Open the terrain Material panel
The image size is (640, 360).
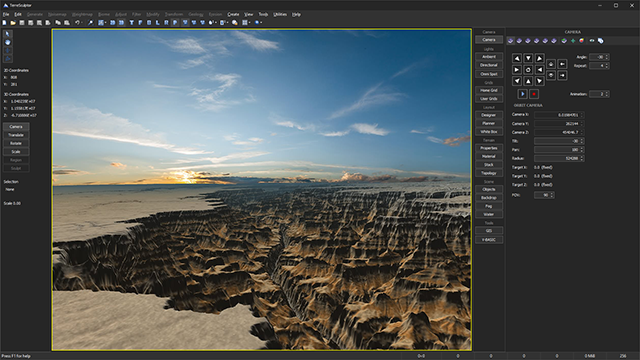point(489,156)
